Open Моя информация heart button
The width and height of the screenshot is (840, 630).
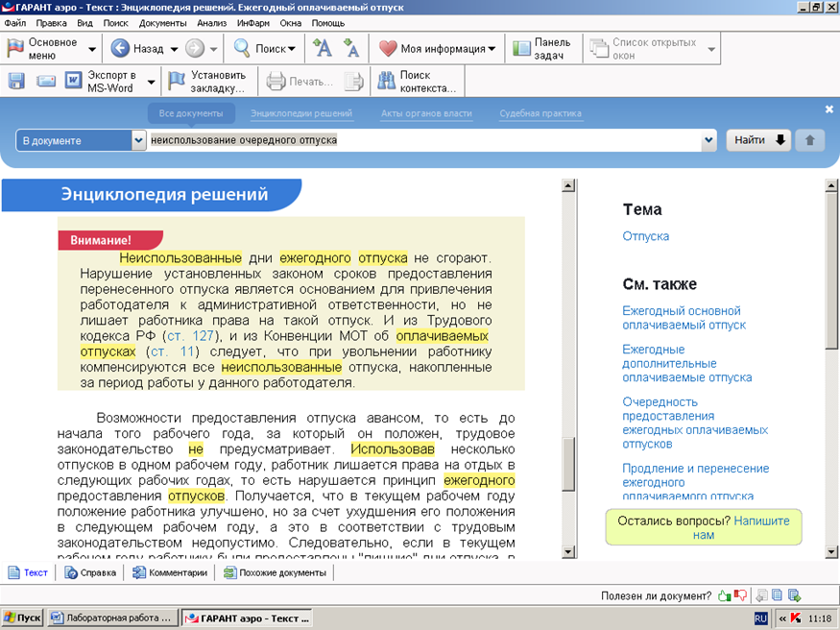(x=437, y=48)
